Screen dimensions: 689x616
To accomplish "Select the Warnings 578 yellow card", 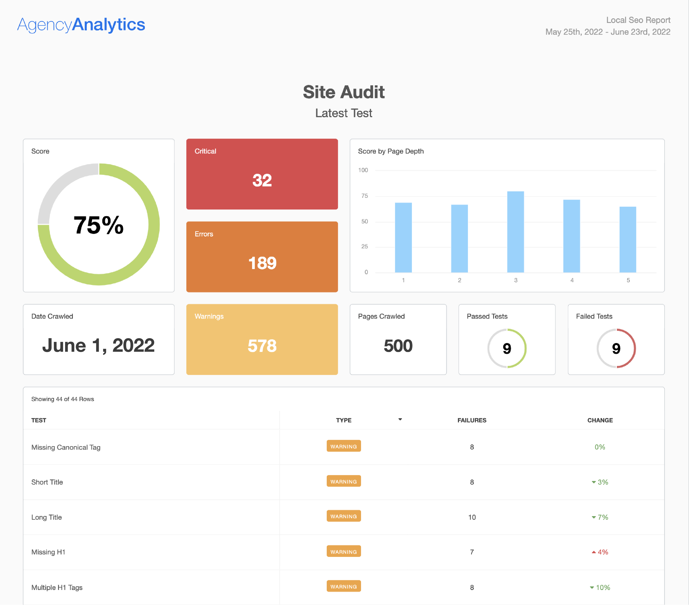I will 262,339.
